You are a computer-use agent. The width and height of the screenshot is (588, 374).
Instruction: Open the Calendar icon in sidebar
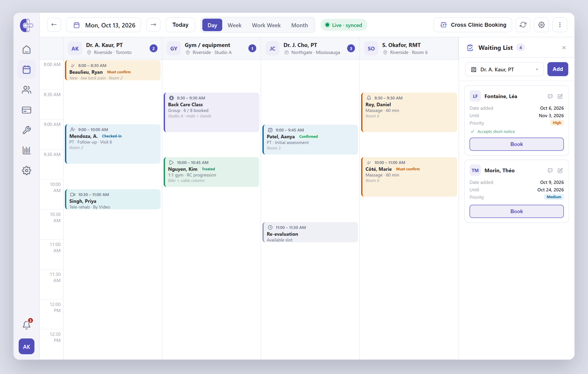tap(26, 70)
